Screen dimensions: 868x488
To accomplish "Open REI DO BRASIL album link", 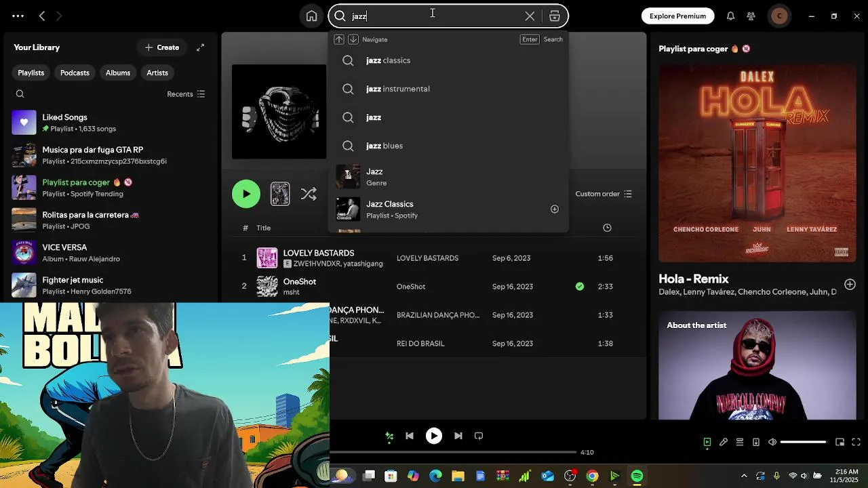I will coord(420,344).
